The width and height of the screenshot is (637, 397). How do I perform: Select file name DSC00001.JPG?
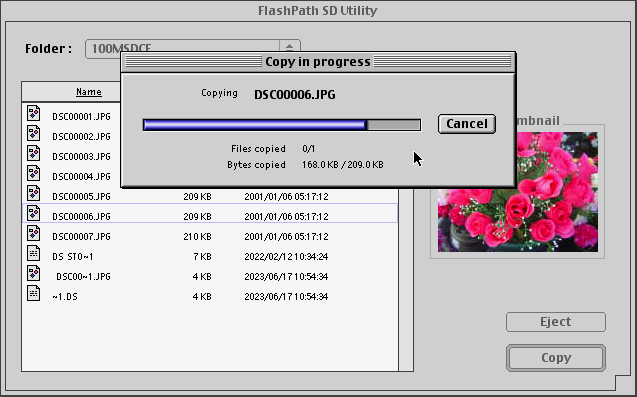click(x=81, y=117)
